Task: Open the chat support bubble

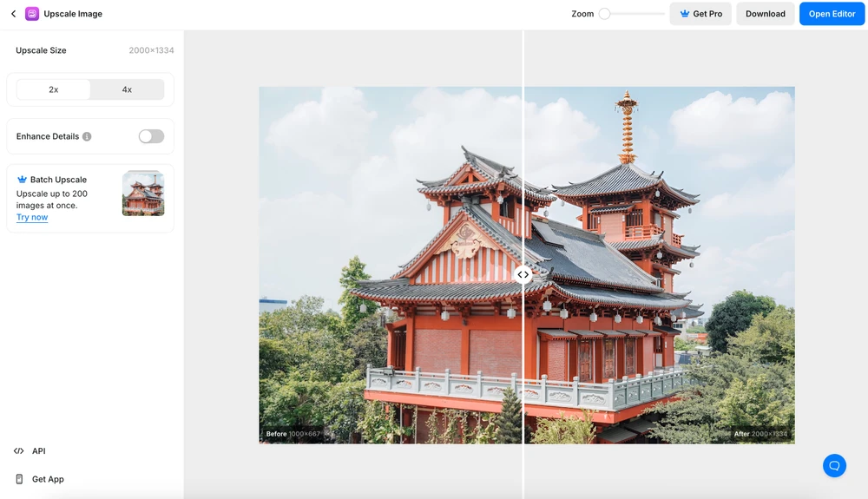Action: point(834,466)
